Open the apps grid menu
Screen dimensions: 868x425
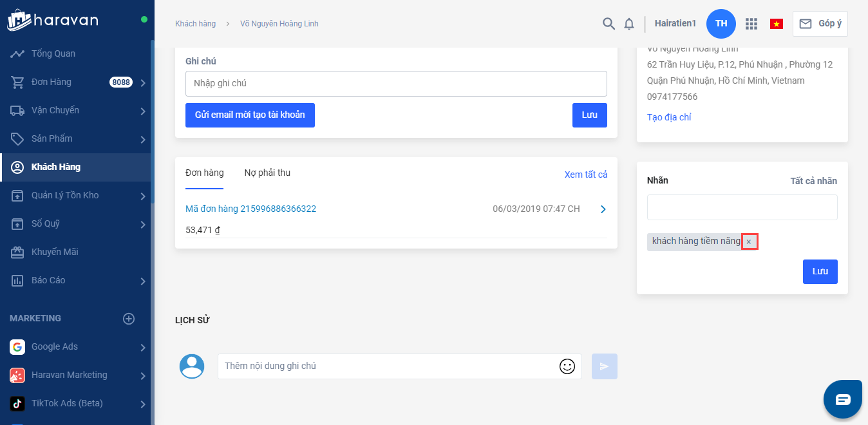pos(751,24)
